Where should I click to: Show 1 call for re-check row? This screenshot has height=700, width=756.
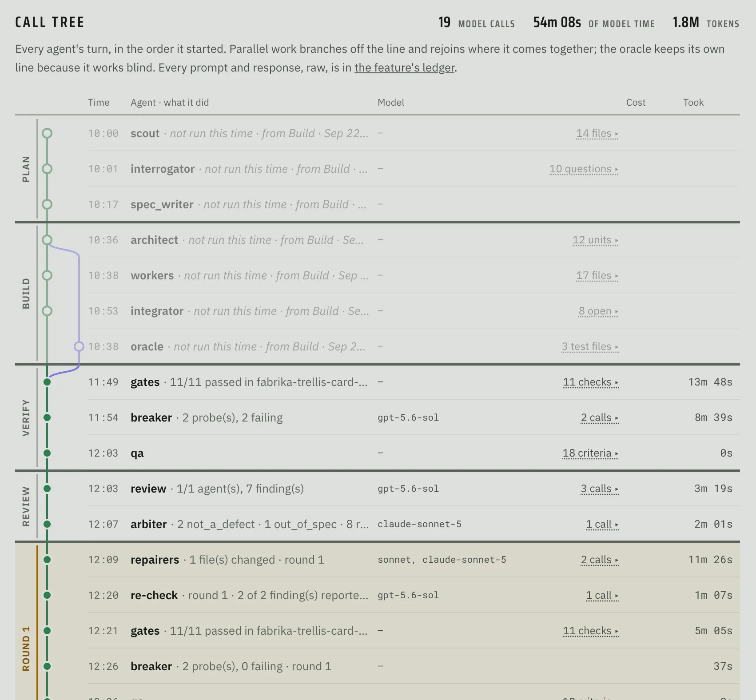point(602,595)
